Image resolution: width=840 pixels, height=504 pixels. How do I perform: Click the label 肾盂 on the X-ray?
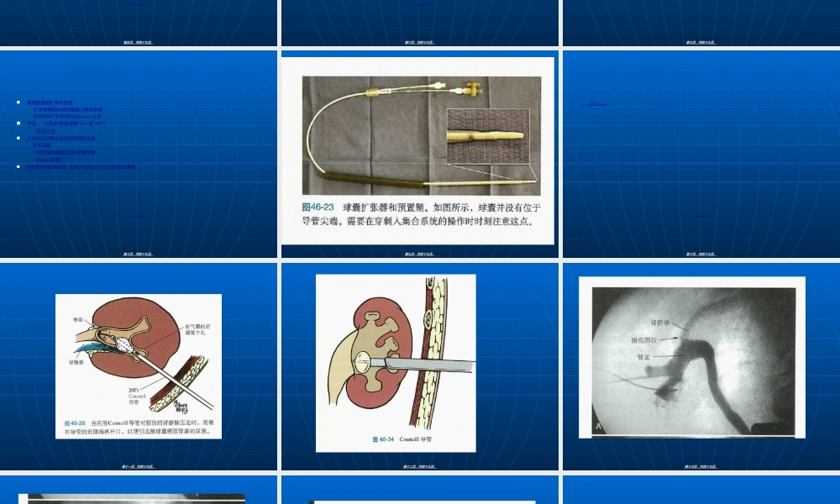click(x=643, y=355)
